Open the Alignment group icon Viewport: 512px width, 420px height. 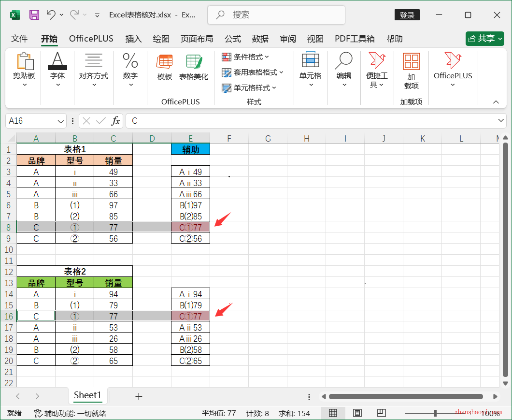tap(94, 60)
